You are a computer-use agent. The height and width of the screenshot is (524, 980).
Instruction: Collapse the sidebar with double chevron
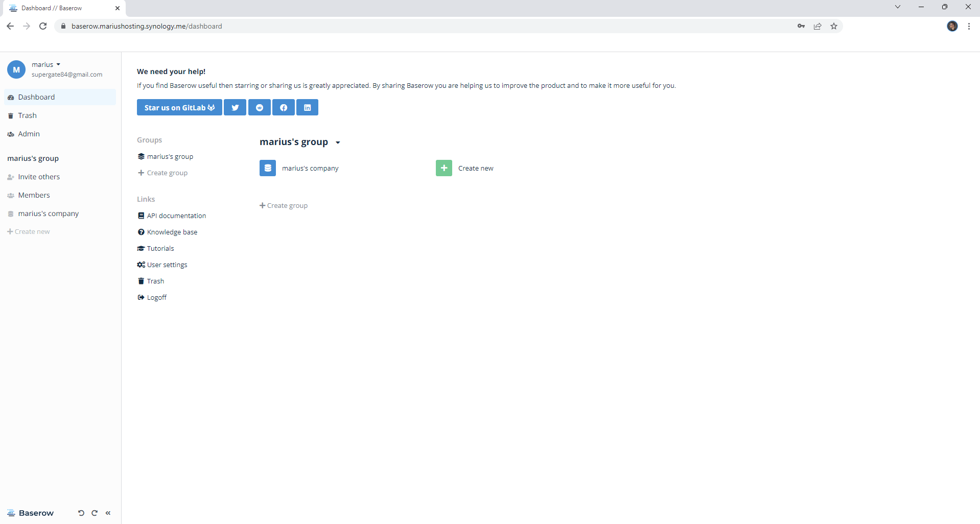pyautogui.click(x=108, y=513)
